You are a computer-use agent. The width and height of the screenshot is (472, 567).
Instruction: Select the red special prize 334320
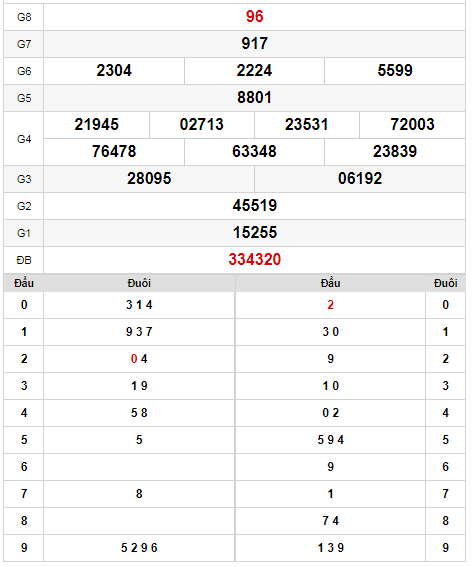255,260
